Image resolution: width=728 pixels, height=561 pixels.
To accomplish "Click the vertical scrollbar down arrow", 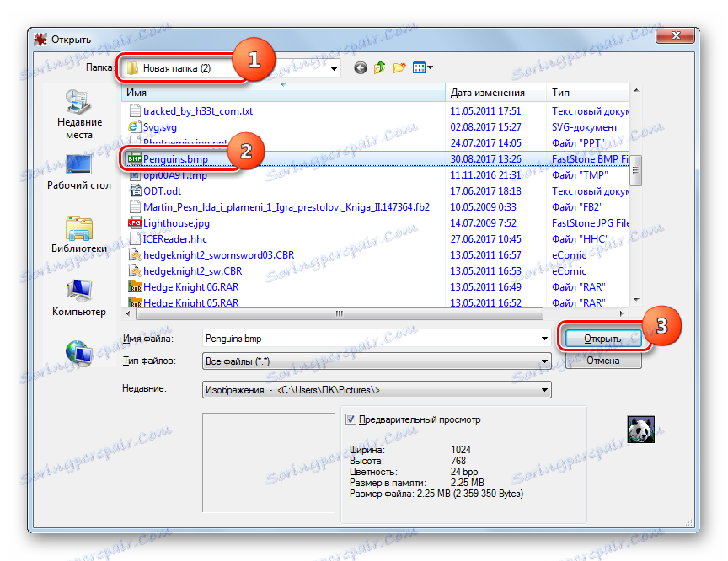I will click(x=635, y=300).
